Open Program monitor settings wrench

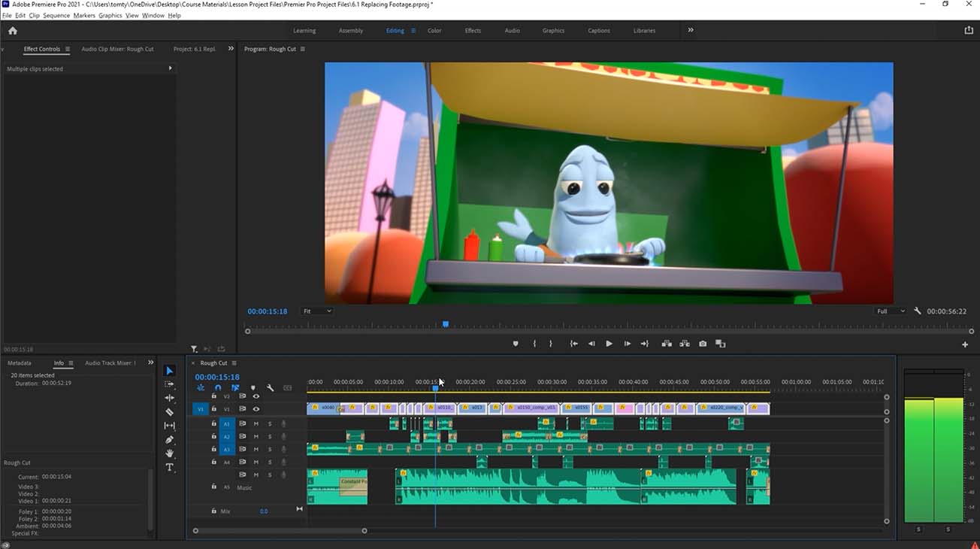[918, 311]
